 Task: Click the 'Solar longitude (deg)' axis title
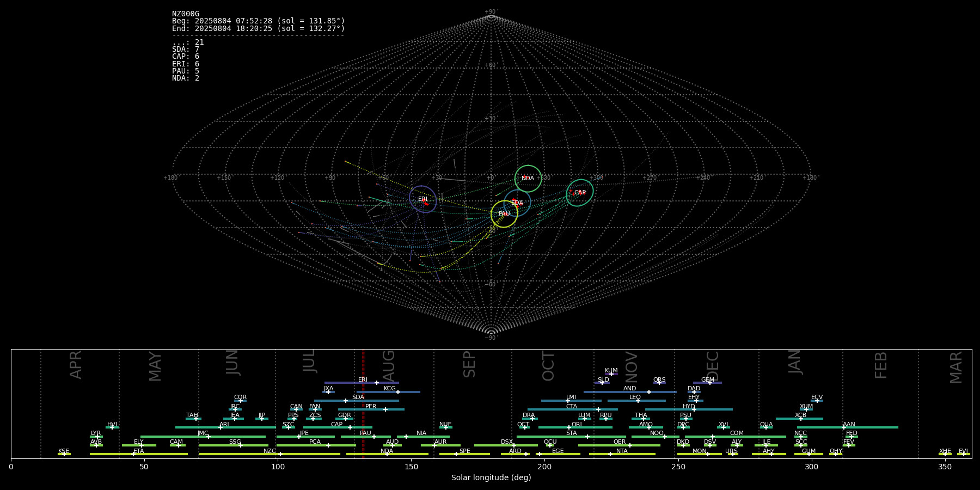click(x=491, y=477)
